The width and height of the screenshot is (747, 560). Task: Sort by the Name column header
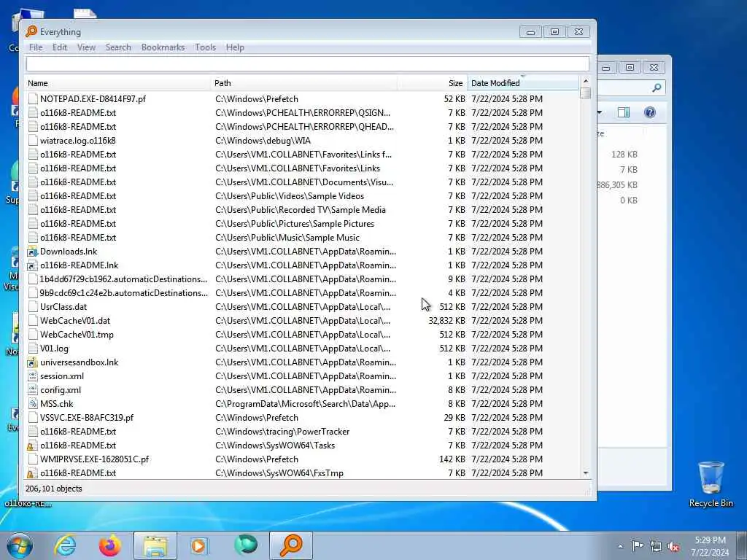(x=117, y=83)
